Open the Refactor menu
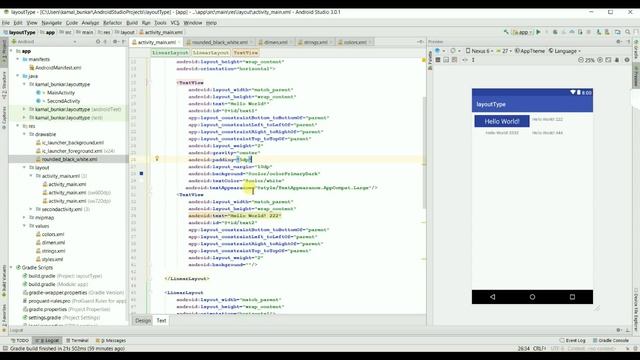This screenshot has height=360, width=640. point(112,23)
